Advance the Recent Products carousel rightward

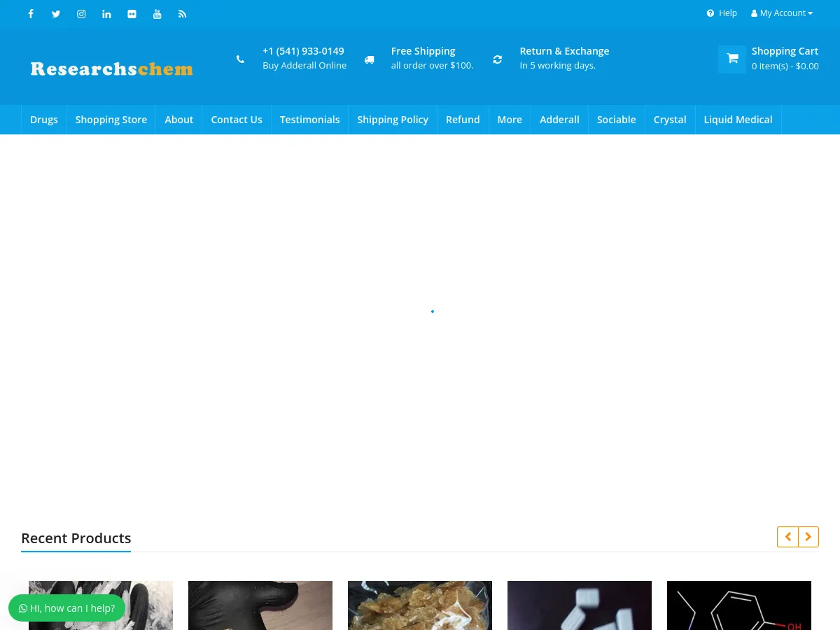808,537
